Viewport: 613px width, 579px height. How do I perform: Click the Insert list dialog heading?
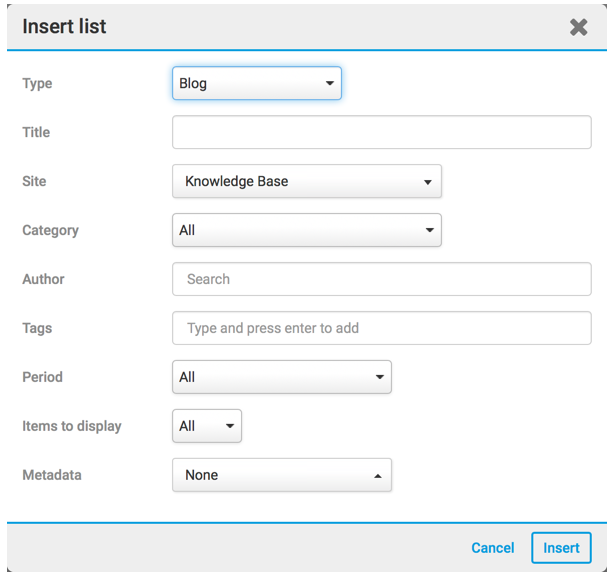64,27
